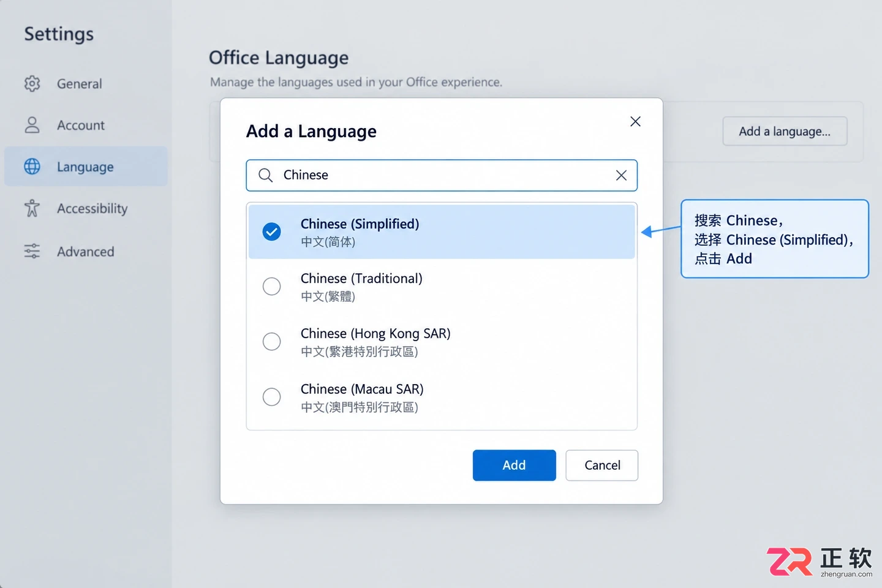Deselect the Chinese (Simplified) checked radio

point(271,232)
